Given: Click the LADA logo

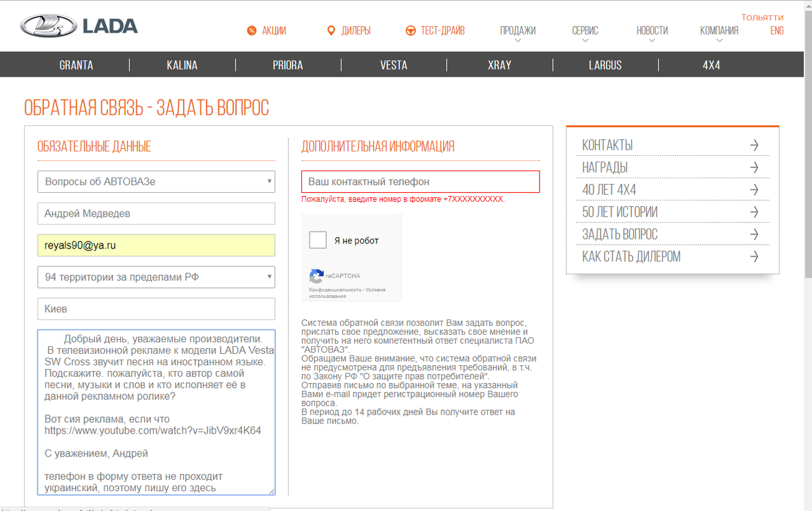Looking at the screenshot, I should [79, 26].
